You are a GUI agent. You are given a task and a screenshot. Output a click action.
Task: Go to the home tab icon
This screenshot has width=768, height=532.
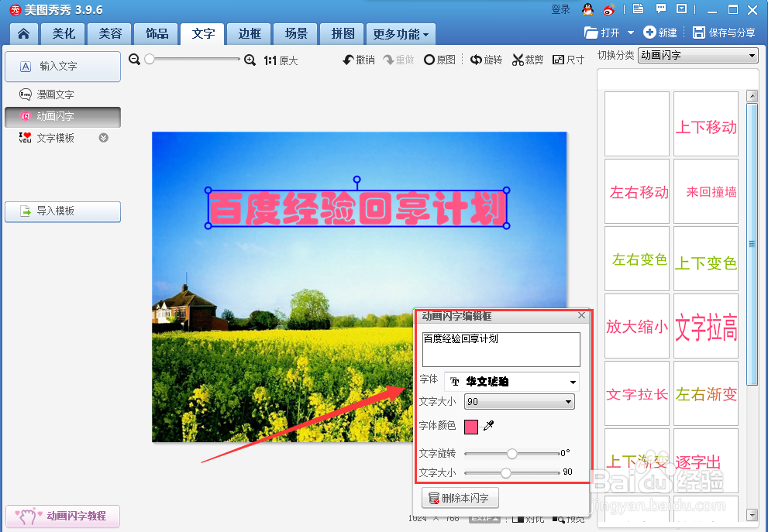click(23, 34)
